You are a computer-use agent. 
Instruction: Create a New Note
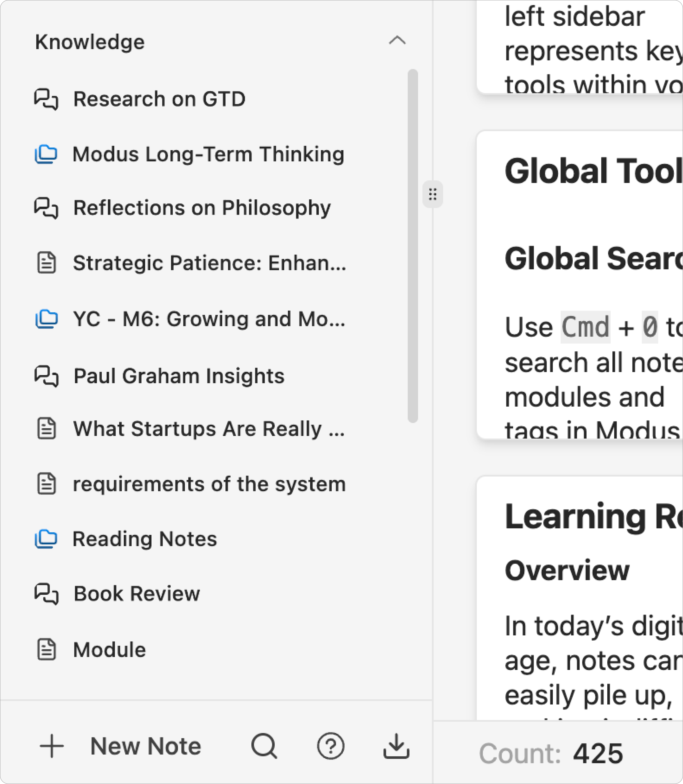click(x=145, y=746)
